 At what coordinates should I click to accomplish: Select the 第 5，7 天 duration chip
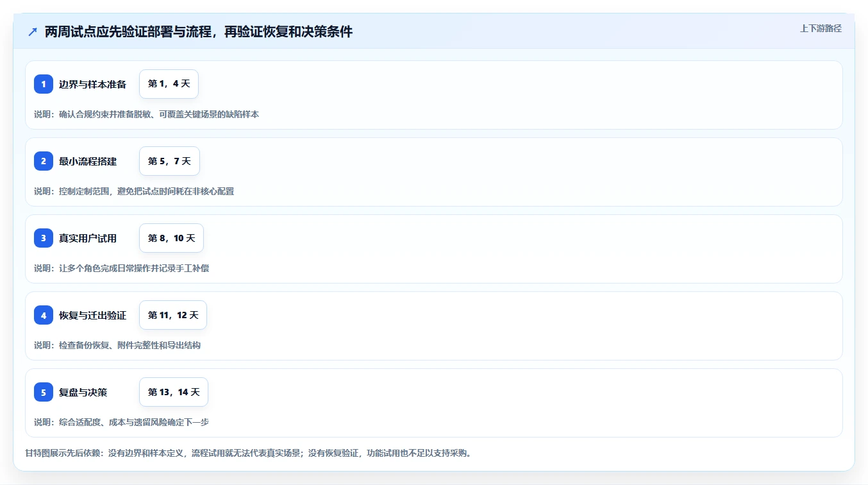click(x=169, y=161)
